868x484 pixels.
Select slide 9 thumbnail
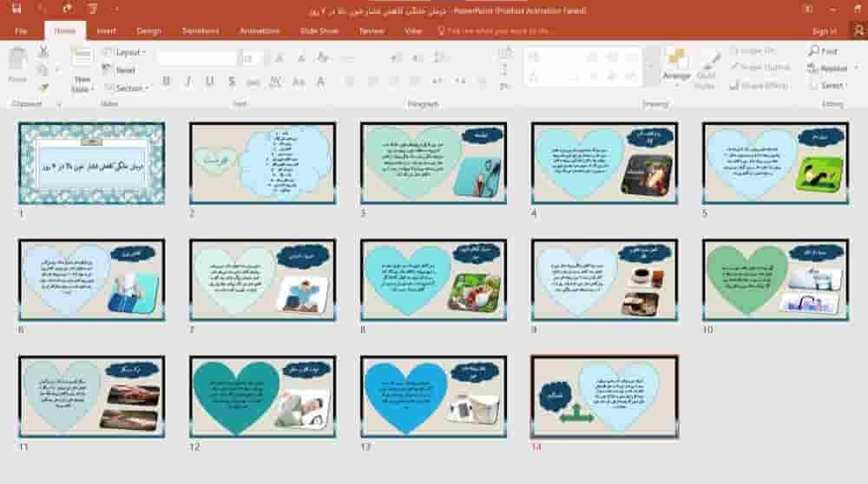[x=604, y=280]
